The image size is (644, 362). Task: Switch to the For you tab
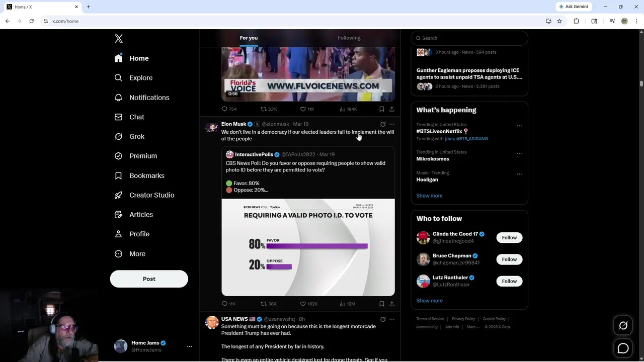click(249, 38)
